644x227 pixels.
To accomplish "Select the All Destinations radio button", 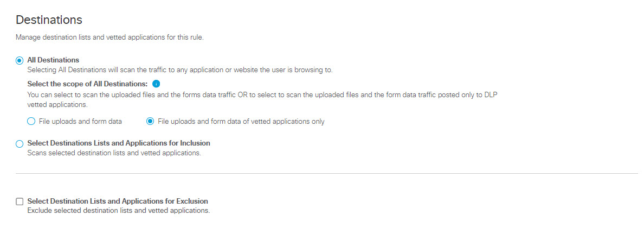I will 20,60.
